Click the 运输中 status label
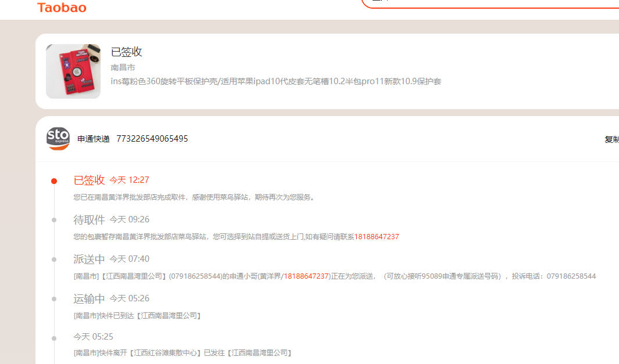Image resolution: width=619 pixels, height=364 pixels. tap(89, 298)
